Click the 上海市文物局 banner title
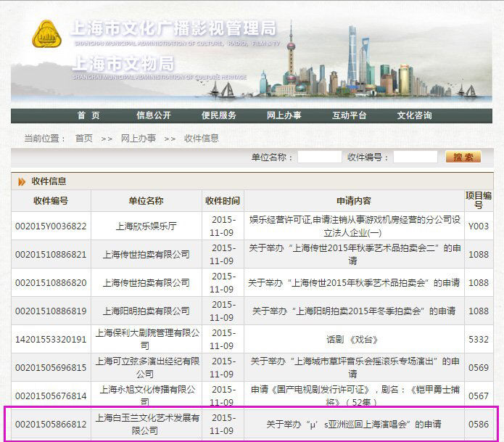 point(123,63)
